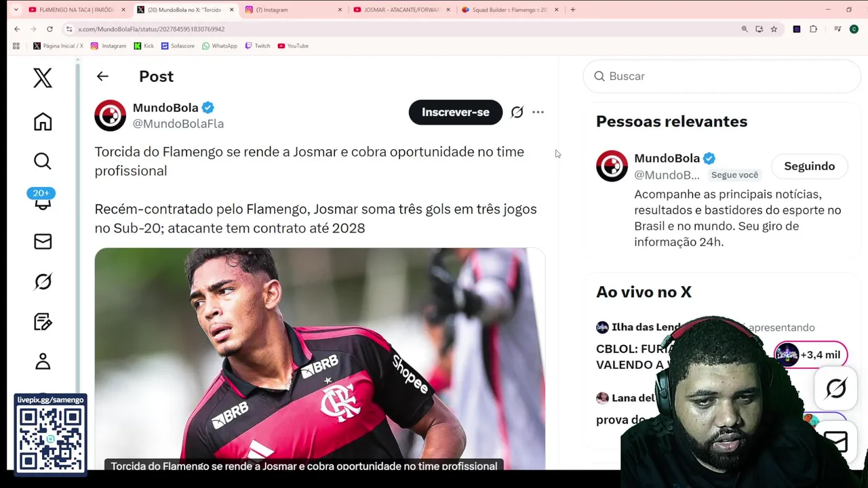Open browser tab search dropdown arrow
Viewport: 868px width, 488px height.
[16, 9]
